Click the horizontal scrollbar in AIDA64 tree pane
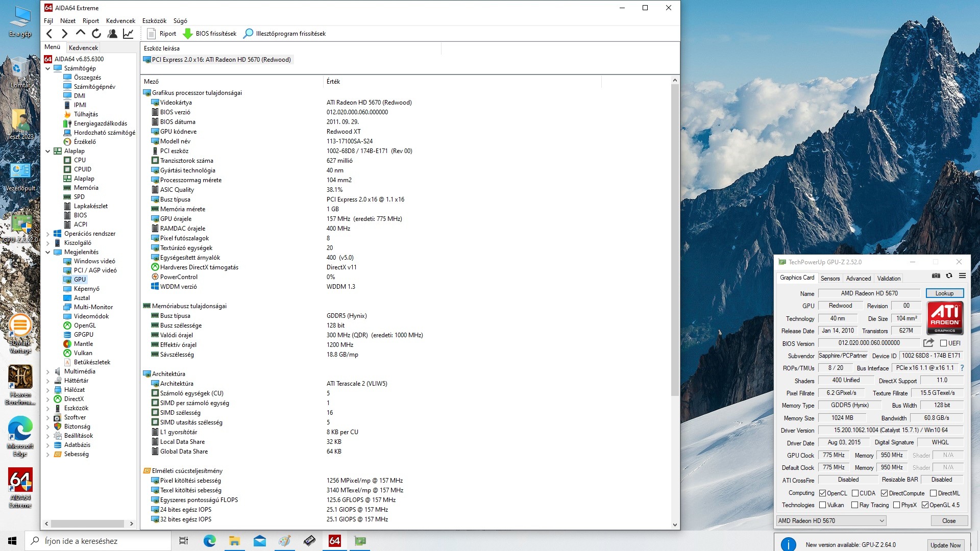The width and height of the screenshot is (980, 551). point(87,523)
